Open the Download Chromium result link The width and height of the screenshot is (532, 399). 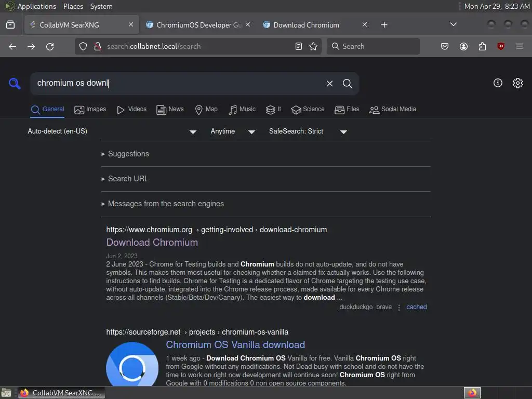coord(152,242)
